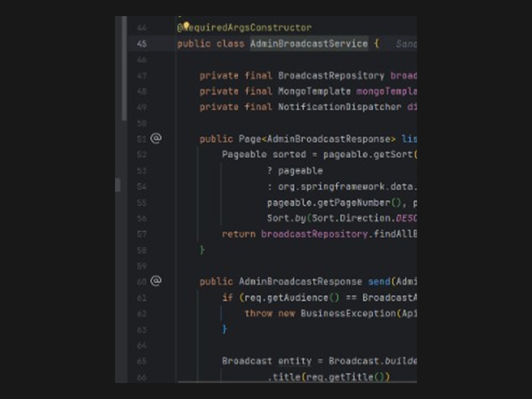Click the blue closing brace on line 63

click(225, 329)
